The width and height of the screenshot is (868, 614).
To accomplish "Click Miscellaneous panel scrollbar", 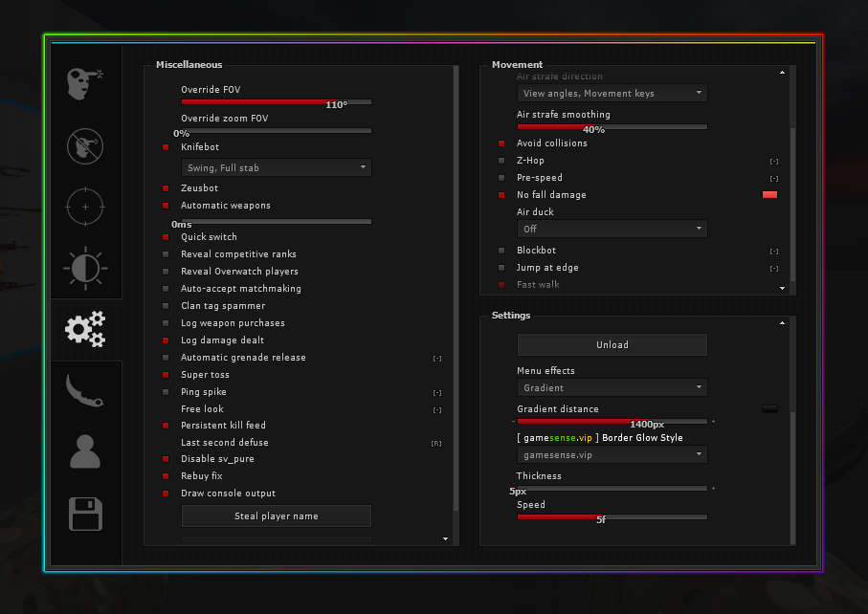I will click(x=456, y=288).
